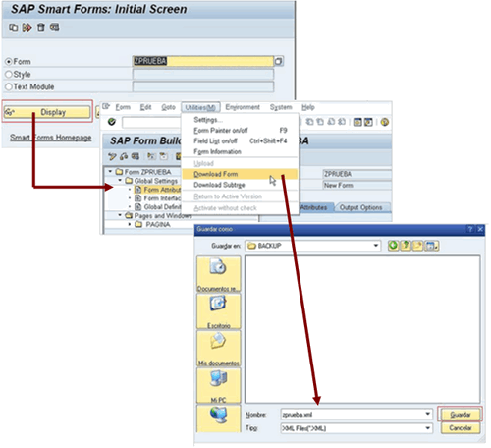Click the test icon in Smart Forms initial toolbar
Image resolution: width=491 pixels, height=448 pixels.
pyautogui.click(x=54, y=28)
